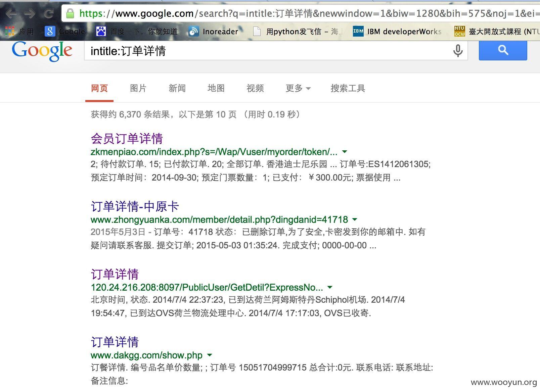Open 搜索工具 search tools
This screenshot has height=392, width=540.
pos(348,88)
